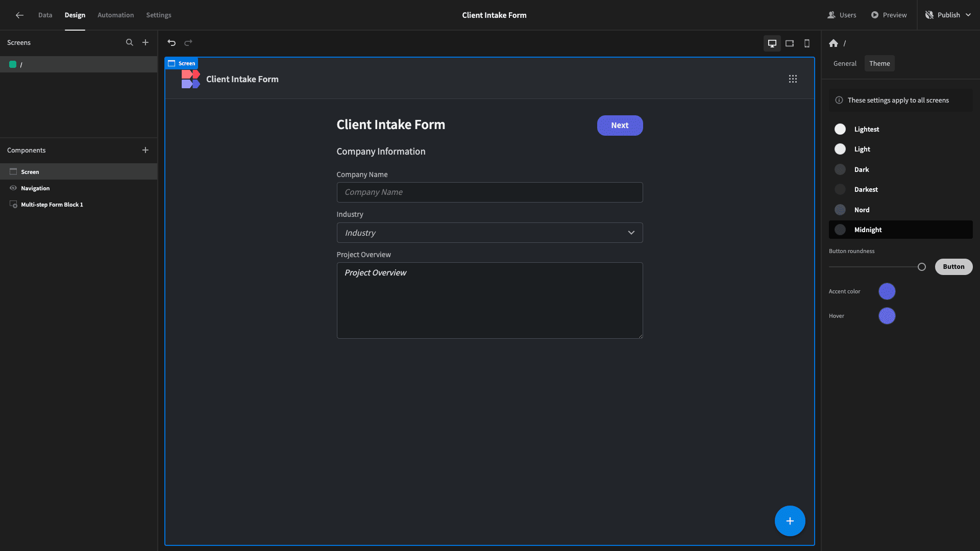This screenshot has height=551, width=980.
Task: Click the home icon in settings panel
Action: (834, 43)
